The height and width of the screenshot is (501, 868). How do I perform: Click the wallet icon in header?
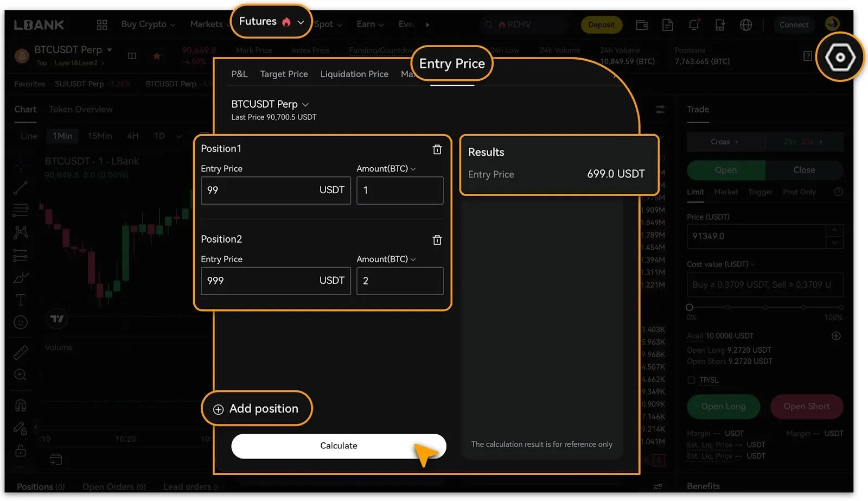(642, 25)
